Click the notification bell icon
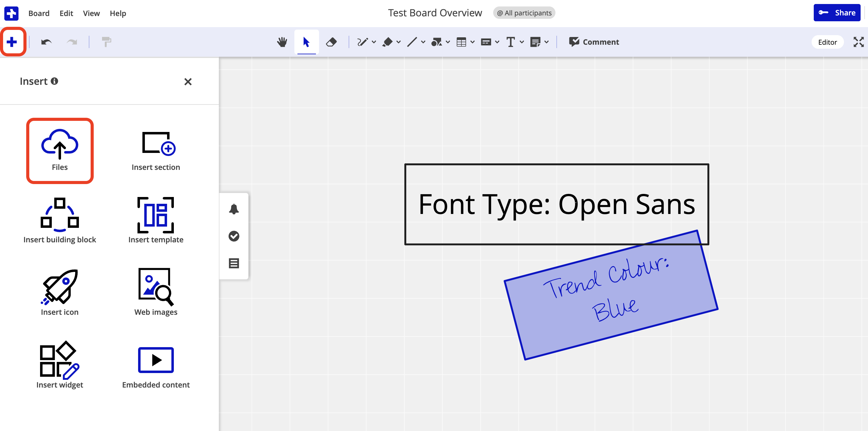Image resolution: width=868 pixels, height=431 pixels. tap(234, 209)
